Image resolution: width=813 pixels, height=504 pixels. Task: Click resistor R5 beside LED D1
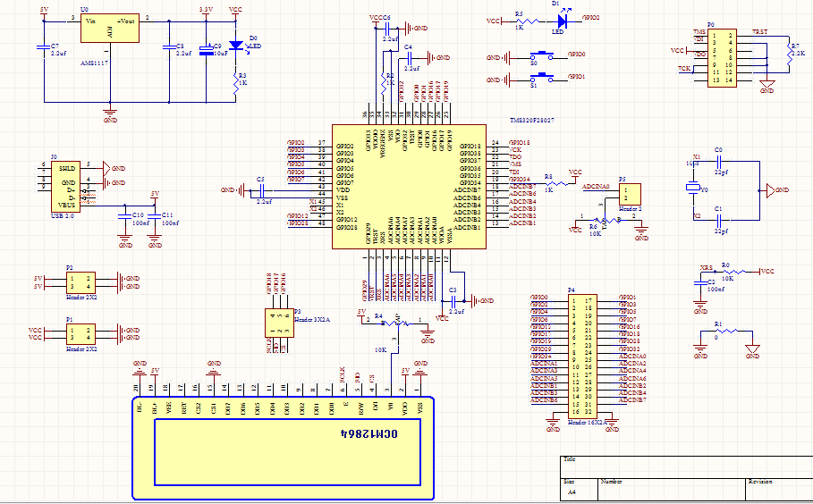[x=528, y=21]
